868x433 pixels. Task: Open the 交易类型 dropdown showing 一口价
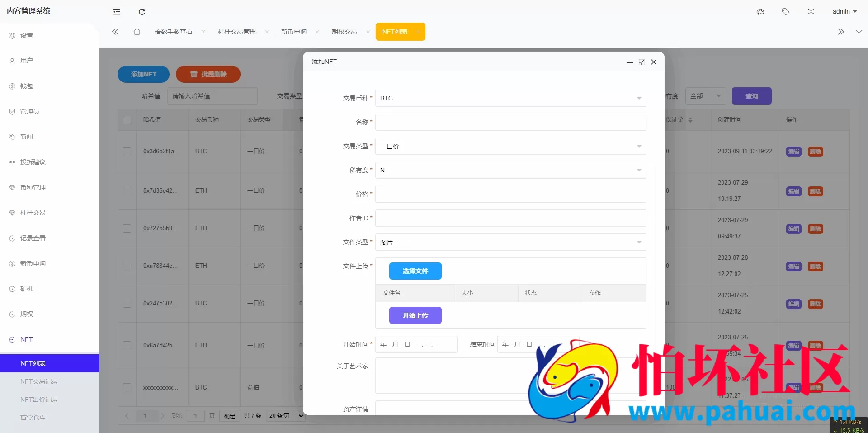(511, 146)
